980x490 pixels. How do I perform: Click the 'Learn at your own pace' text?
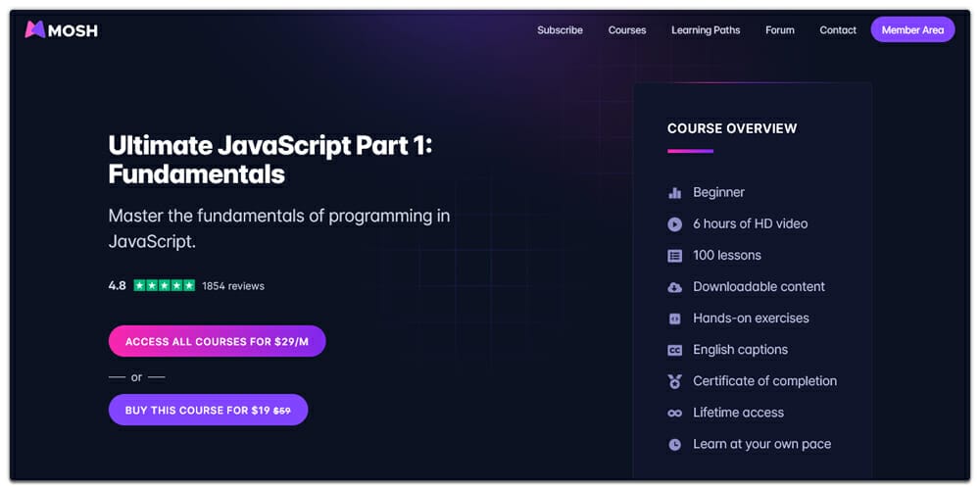point(761,444)
